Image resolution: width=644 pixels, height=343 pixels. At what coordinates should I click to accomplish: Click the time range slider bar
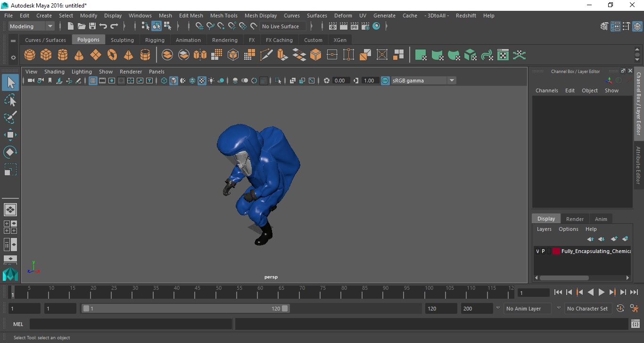186,309
